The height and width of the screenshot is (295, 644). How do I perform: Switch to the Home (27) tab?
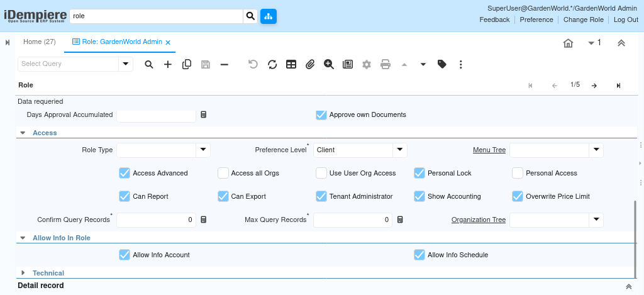[x=39, y=42]
